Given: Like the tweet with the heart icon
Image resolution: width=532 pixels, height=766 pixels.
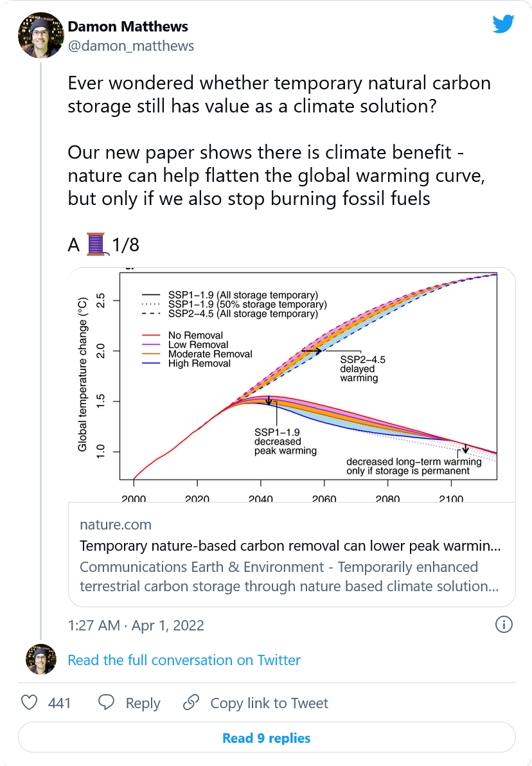Looking at the screenshot, I should point(30,702).
